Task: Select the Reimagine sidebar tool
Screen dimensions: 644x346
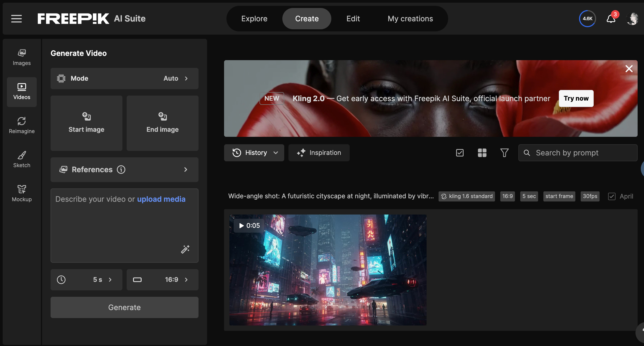Action: pyautogui.click(x=22, y=125)
